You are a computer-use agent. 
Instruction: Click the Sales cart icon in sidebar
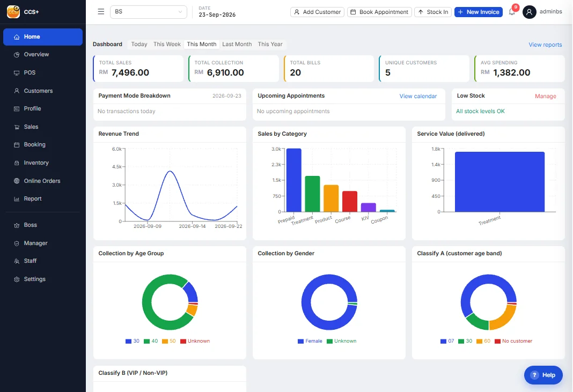[17, 127]
